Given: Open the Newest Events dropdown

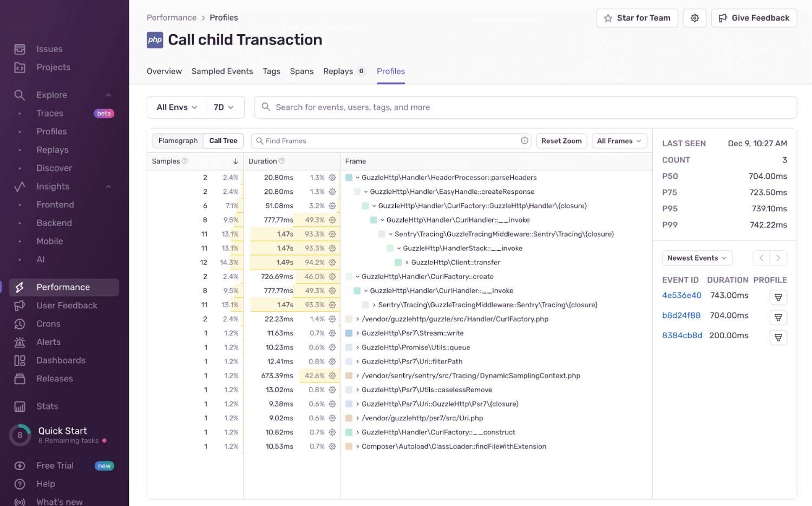Looking at the screenshot, I should [697, 258].
